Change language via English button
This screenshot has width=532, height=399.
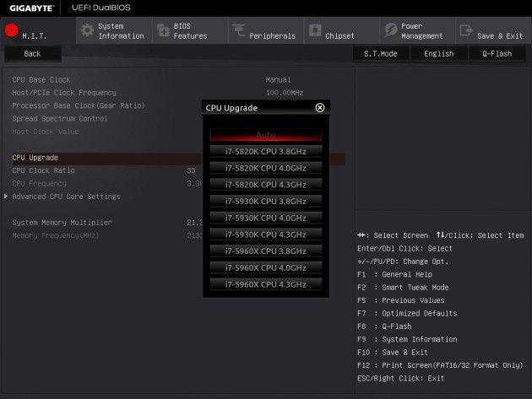coord(439,53)
